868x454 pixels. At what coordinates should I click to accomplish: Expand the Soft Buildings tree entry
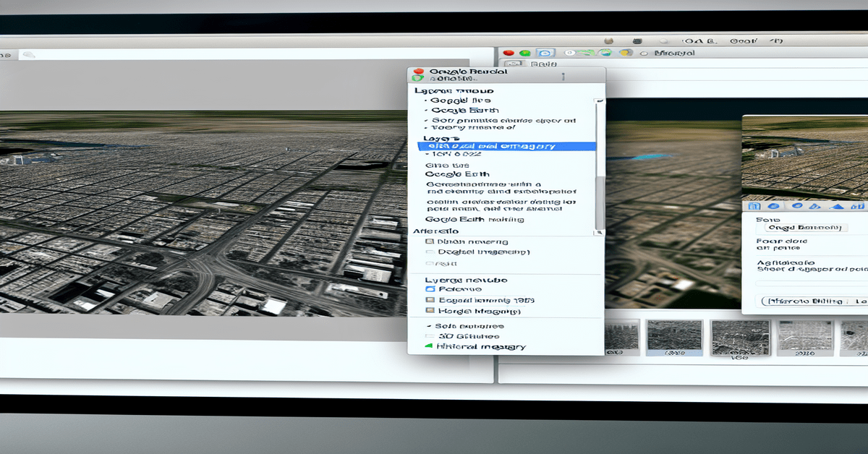click(x=429, y=326)
